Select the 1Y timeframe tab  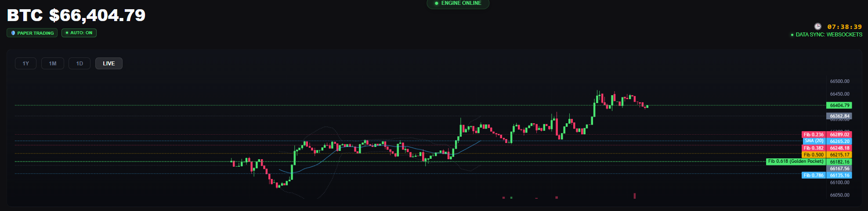point(26,64)
